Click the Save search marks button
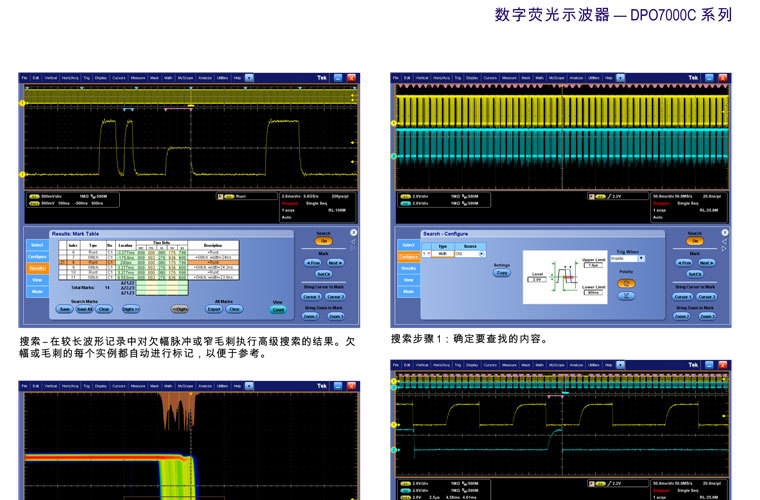 tap(64, 309)
